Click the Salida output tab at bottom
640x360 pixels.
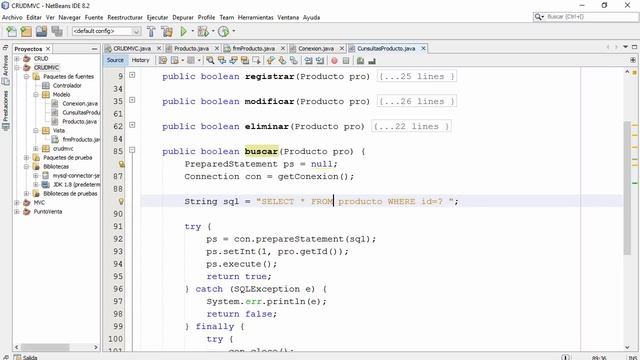point(26,357)
